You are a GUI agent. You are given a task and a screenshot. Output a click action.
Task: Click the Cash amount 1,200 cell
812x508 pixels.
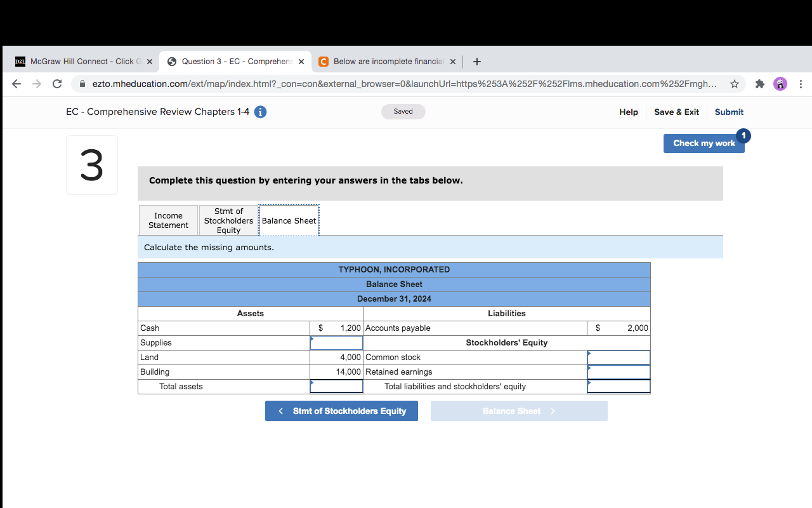click(x=336, y=328)
